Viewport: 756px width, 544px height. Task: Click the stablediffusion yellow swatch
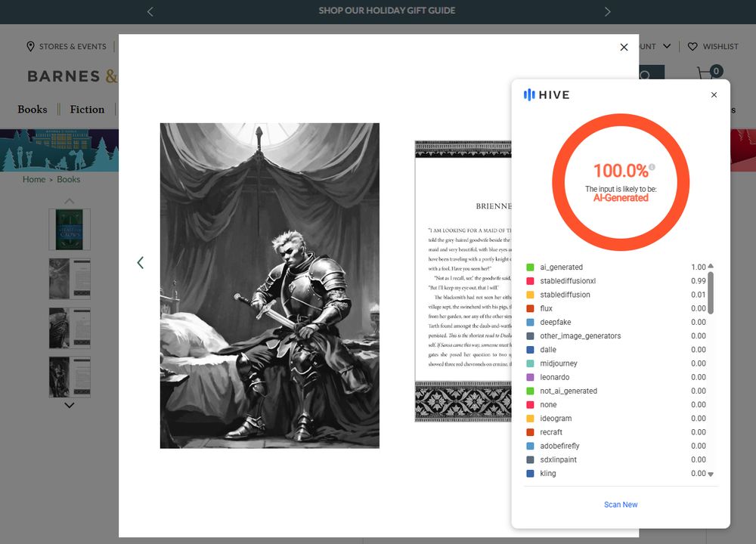530,295
